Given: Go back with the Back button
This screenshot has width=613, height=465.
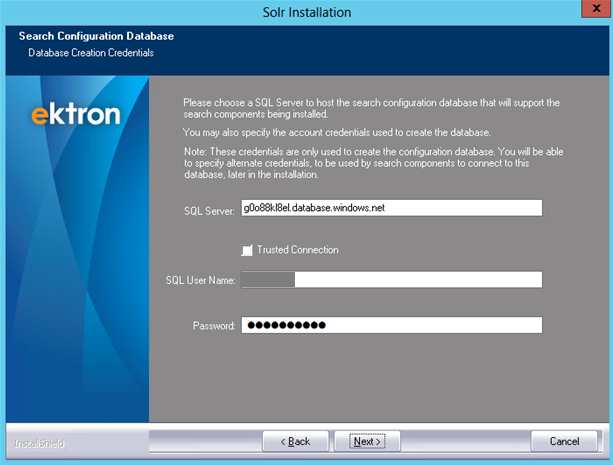Looking at the screenshot, I should [x=296, y=441].
